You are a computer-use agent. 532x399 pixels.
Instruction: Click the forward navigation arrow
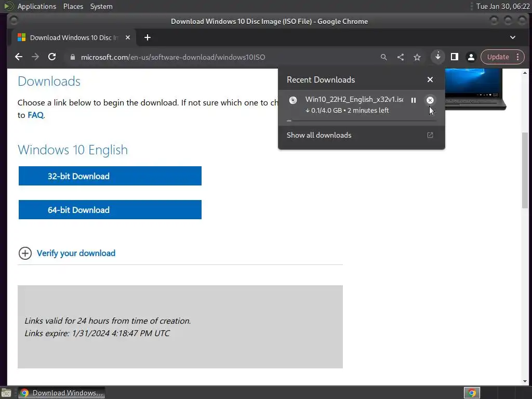[35, 57]
